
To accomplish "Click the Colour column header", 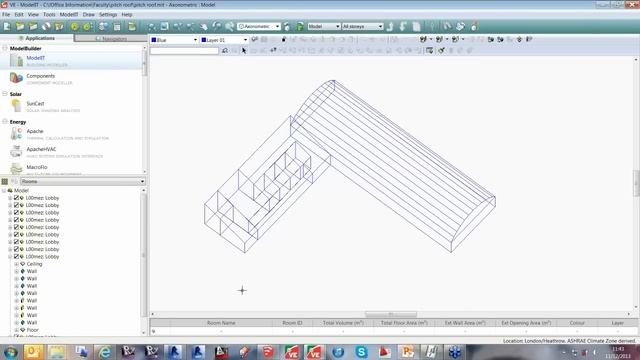I will pos(577,323).
